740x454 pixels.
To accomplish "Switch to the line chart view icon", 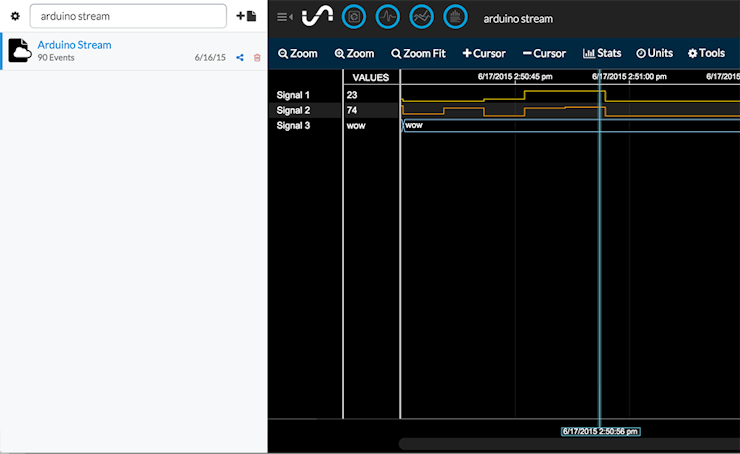I will pyautogui.click(x=421, y=17).
